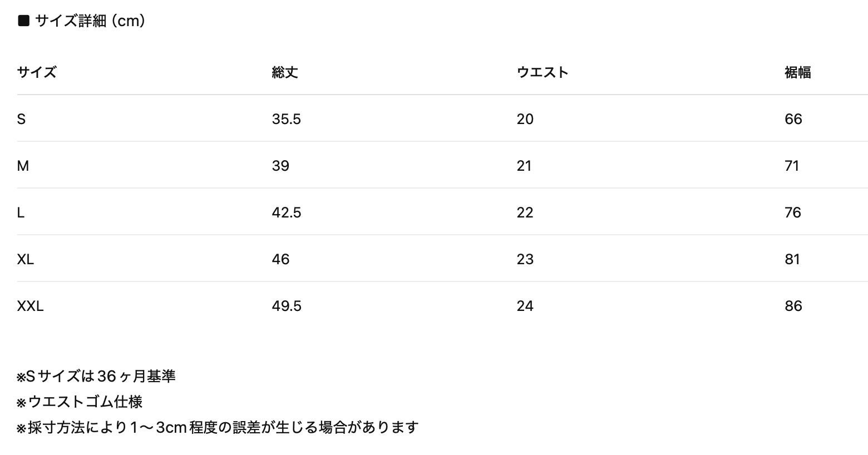868x455 pixels.
Task: Click the note about 1〜3cm measurement error
Action: tap(217, 427)
